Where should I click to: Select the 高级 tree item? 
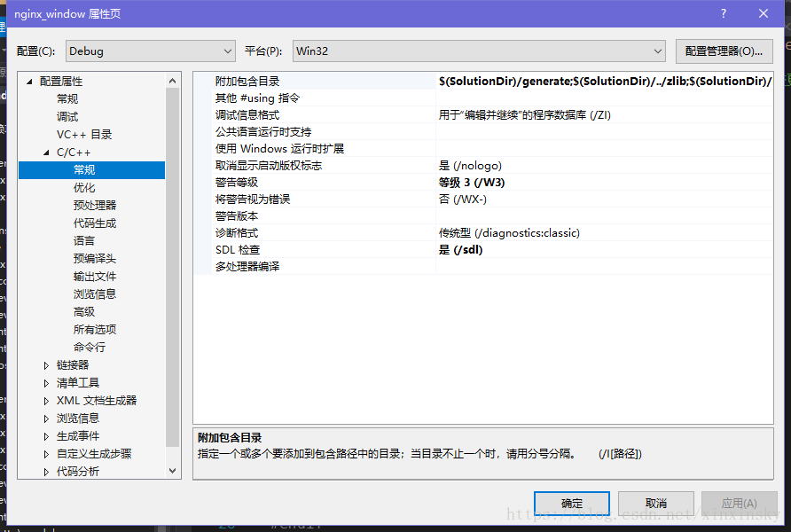pos(83,311)
